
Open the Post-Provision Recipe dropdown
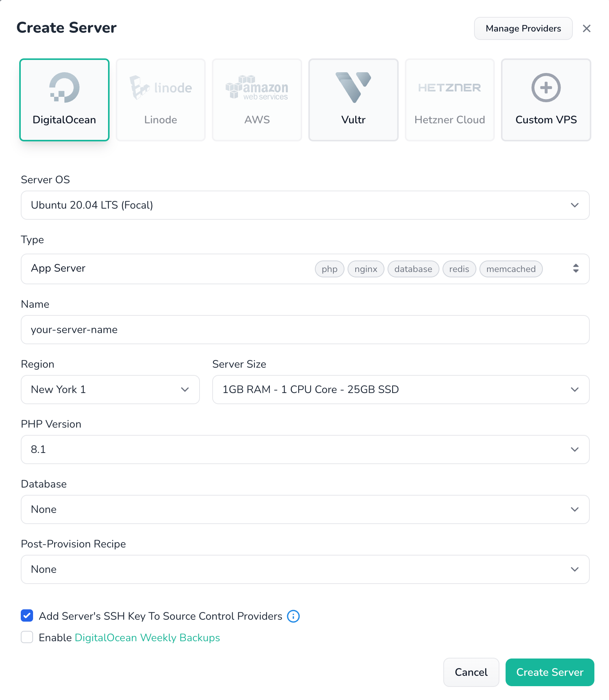(x=305, y=569)
